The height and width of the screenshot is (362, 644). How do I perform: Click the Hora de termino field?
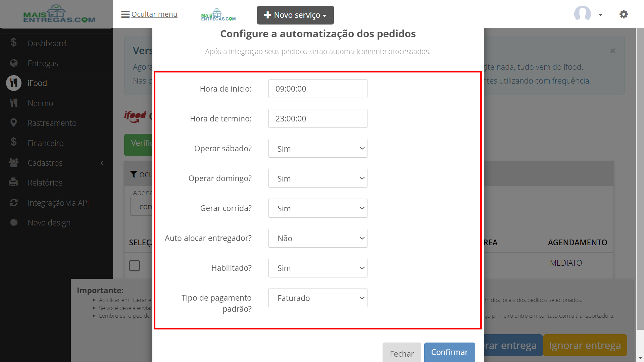[318, 118]
